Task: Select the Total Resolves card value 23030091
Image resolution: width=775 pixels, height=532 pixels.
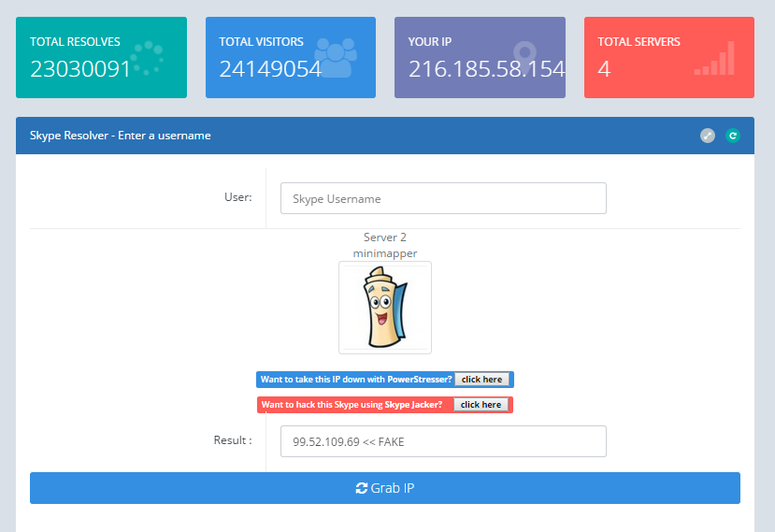Action: click(x=80, y=69)
